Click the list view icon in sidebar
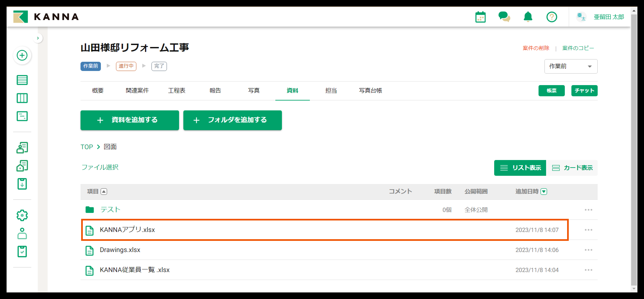 22,80
